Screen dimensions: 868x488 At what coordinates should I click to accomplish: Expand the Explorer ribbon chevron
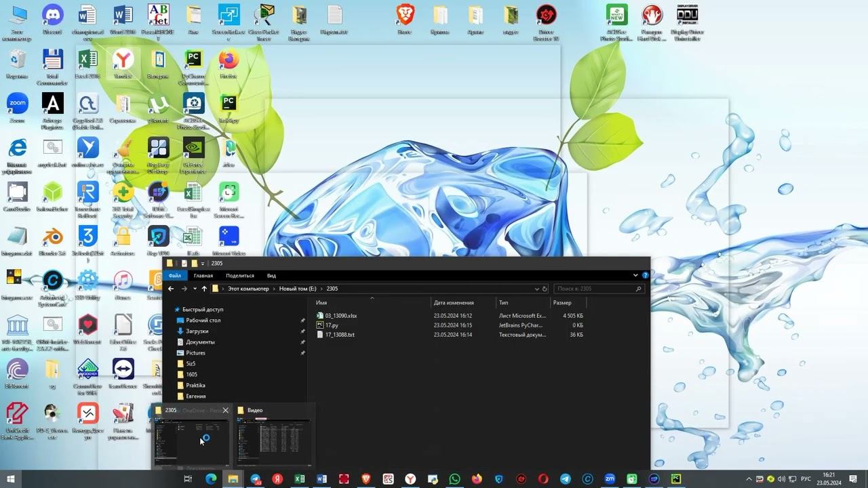635,275
